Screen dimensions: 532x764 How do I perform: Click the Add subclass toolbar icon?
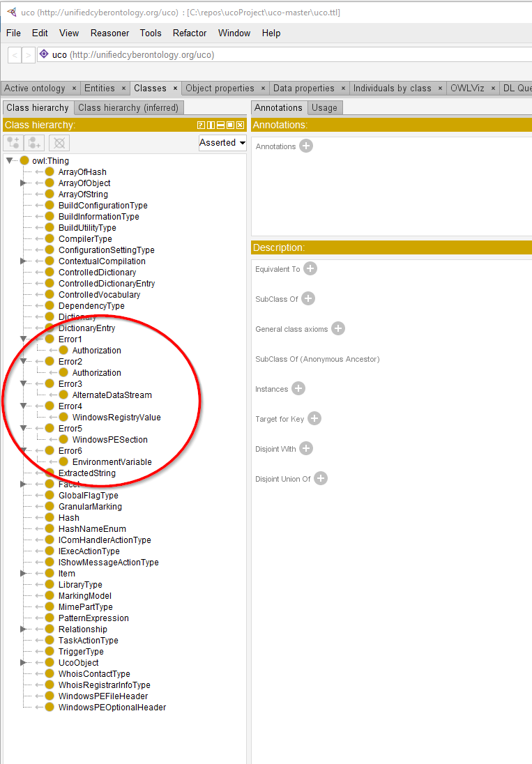click(x=13, y=143)
